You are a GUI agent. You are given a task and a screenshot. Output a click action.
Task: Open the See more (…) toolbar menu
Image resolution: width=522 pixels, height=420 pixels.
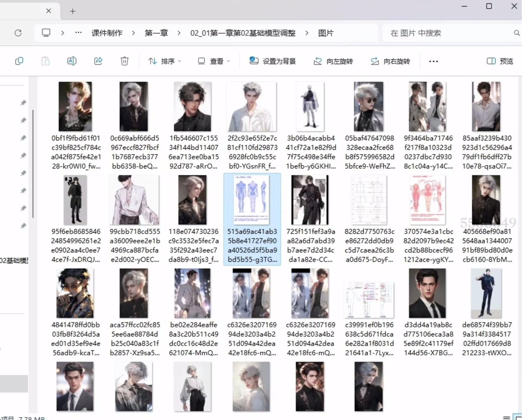click(433, 61)
